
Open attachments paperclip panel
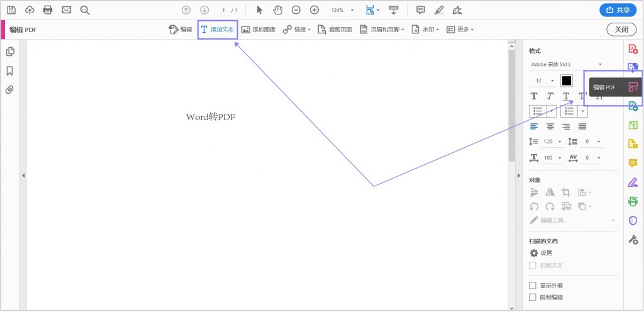(x=10, y=90)
